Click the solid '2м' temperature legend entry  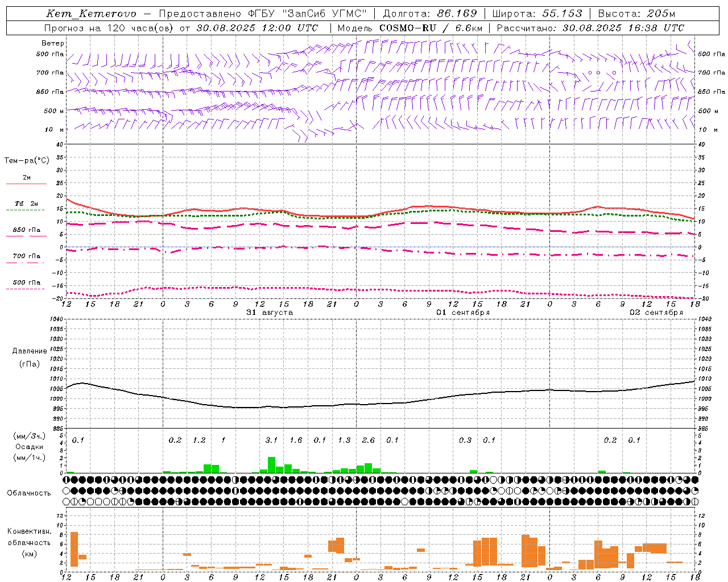pyautogui.click(x=27, y=178)
